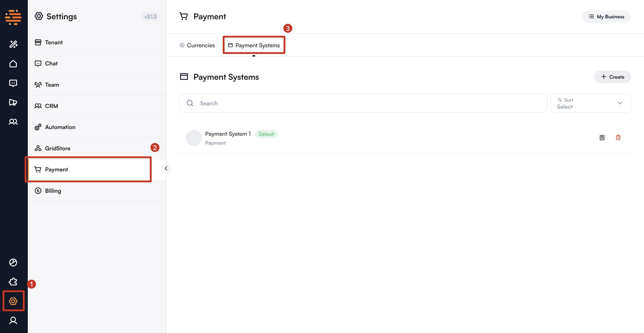
Task: Open the GridStore settings item
Action: [58, 148]
